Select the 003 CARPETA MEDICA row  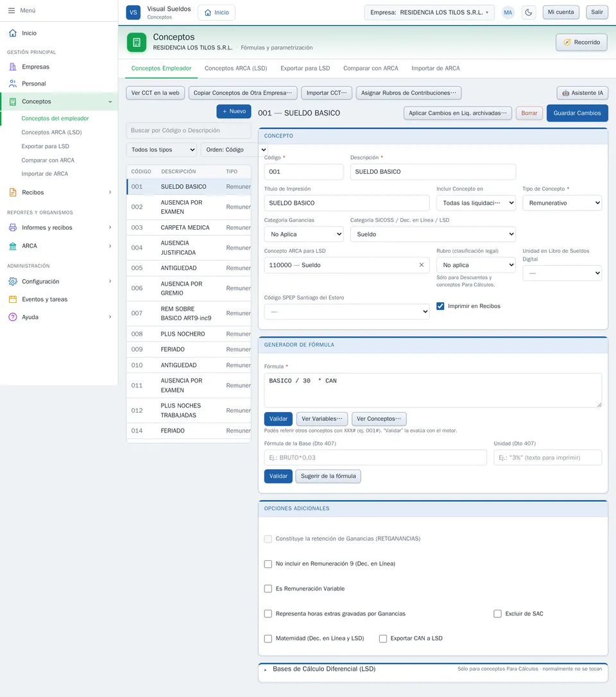(x=189, y=228)
